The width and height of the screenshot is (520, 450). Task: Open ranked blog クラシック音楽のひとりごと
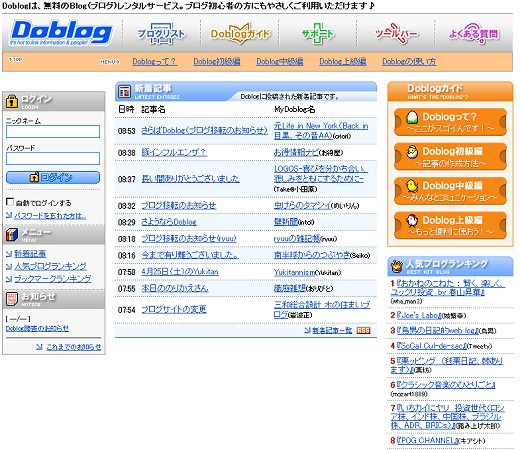(x=446, y=385)
